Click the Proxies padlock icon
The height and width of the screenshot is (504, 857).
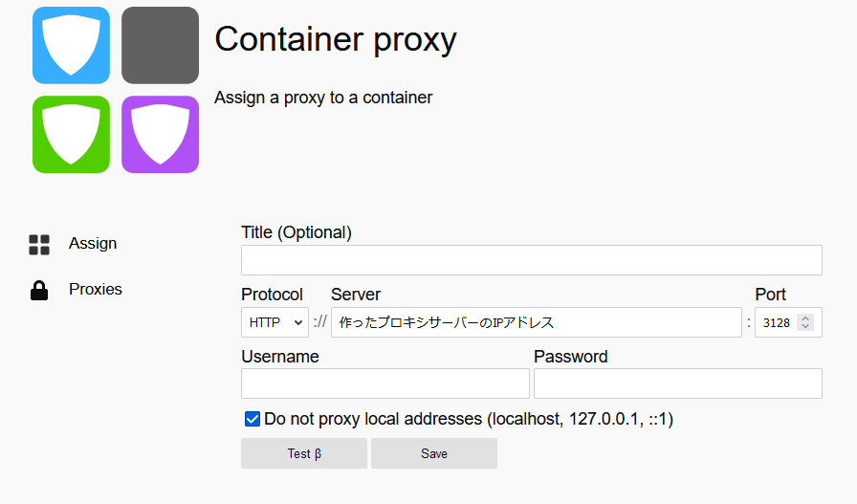(39, 291)
